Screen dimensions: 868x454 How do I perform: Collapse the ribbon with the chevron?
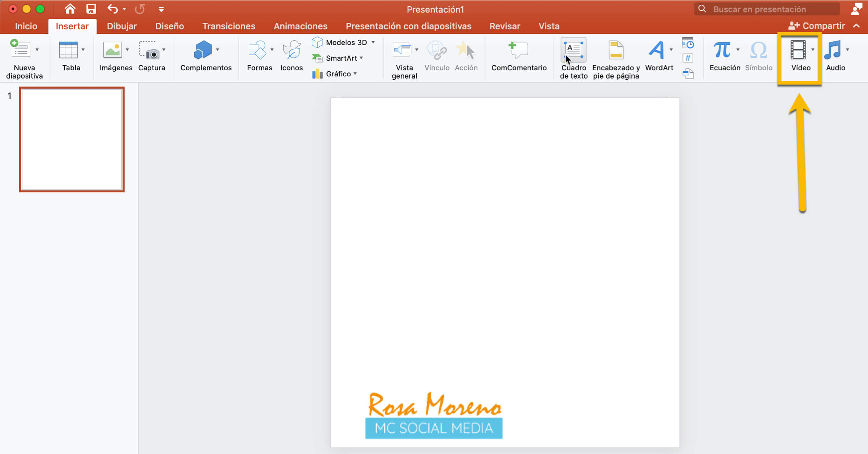[856, 26]
